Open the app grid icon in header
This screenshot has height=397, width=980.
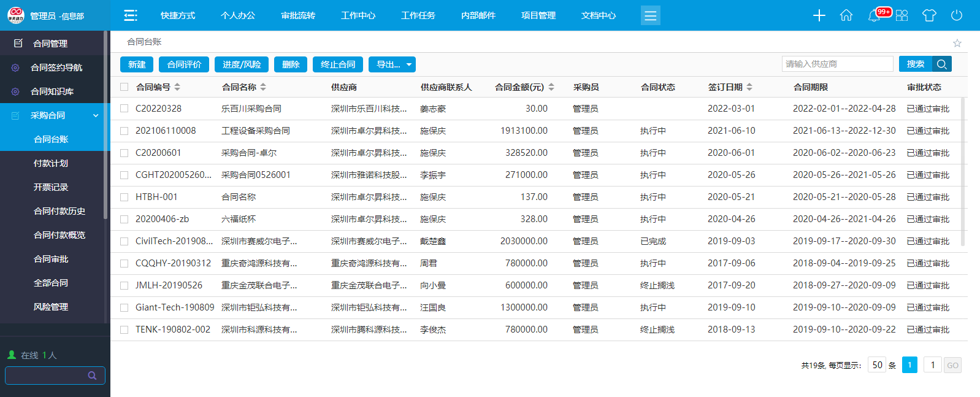pos(902,15)
